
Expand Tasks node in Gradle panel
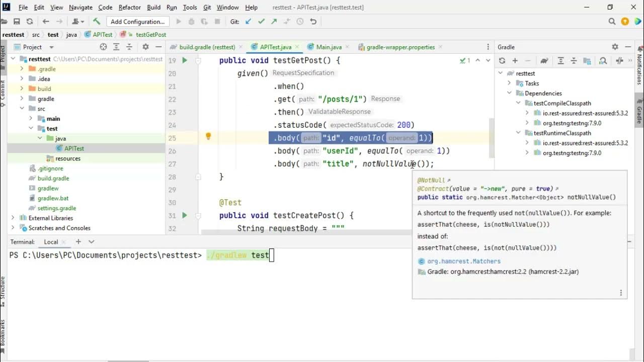click(x=510, y=83)
